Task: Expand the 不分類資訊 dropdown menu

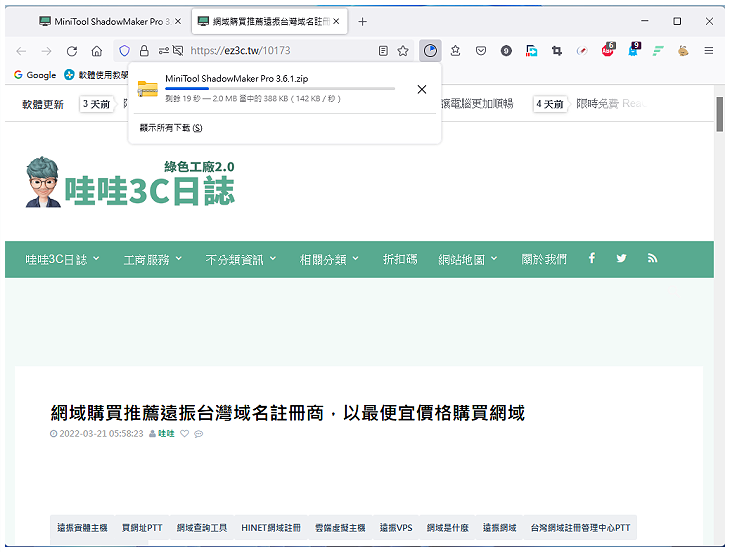Action: click(241, 260)
